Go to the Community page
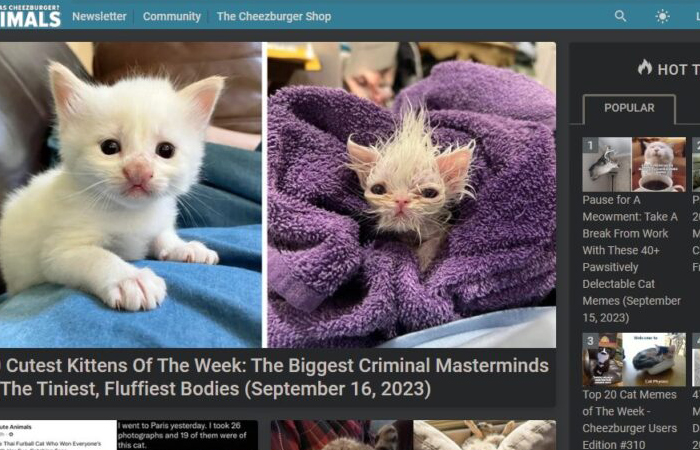Image resolution: width=700 pixels, height=450 pixels. (x=172, y=17)
